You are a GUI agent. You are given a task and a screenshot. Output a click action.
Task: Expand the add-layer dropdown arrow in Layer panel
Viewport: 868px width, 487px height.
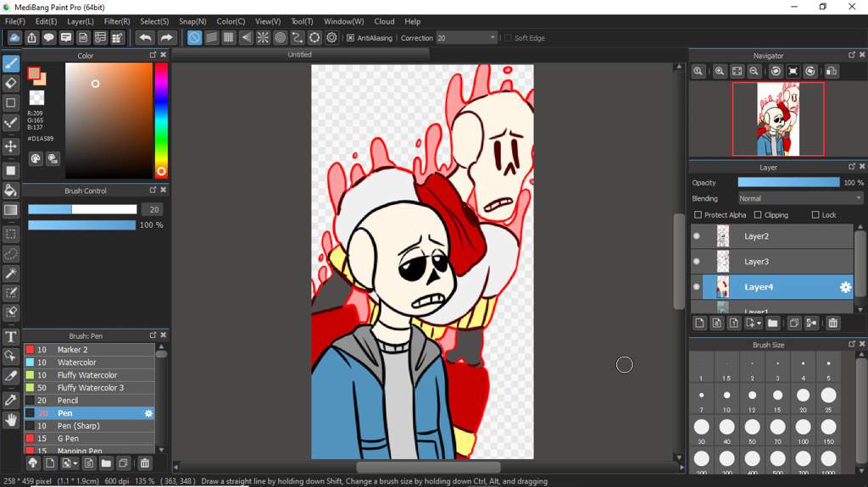759,324
